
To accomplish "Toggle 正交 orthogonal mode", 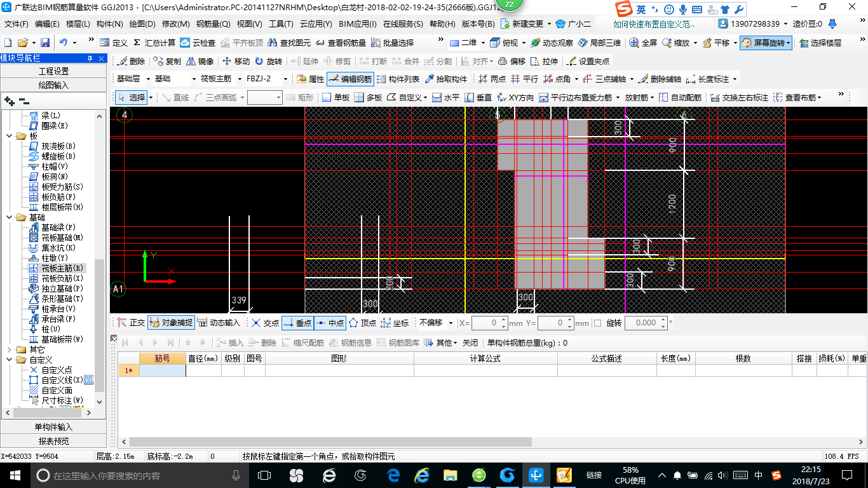I will coord(131,323).
